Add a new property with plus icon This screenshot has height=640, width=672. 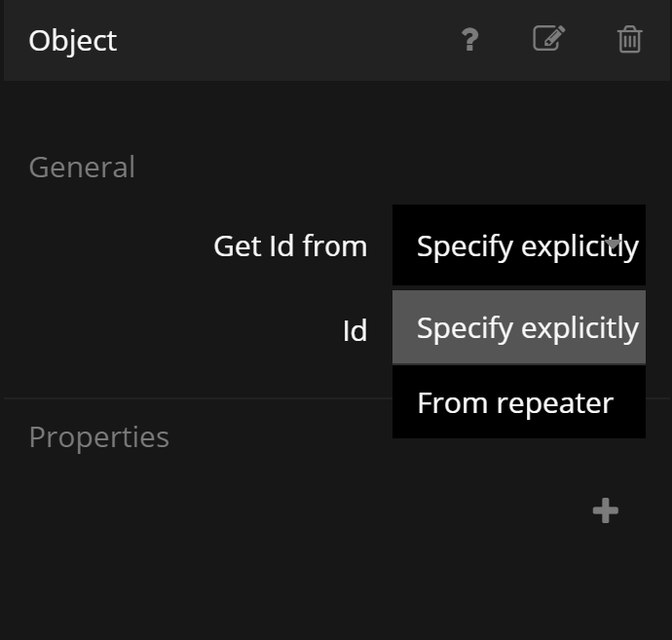click(606, 510)
